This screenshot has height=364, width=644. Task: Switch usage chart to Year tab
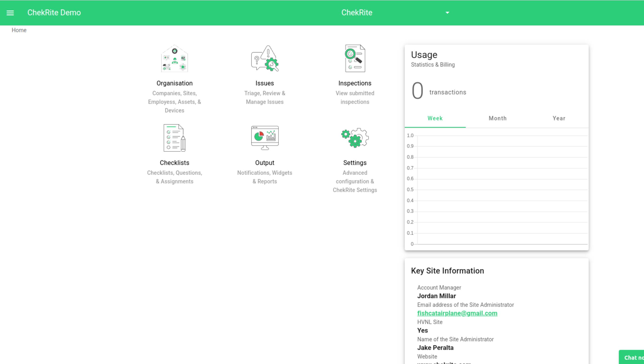[559, 118]
